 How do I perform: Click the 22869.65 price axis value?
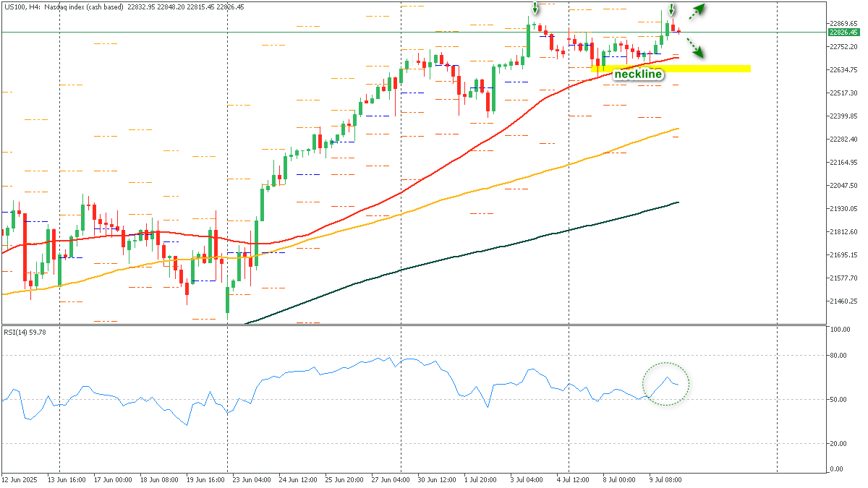pyautogui.click(x=845, y=23)
